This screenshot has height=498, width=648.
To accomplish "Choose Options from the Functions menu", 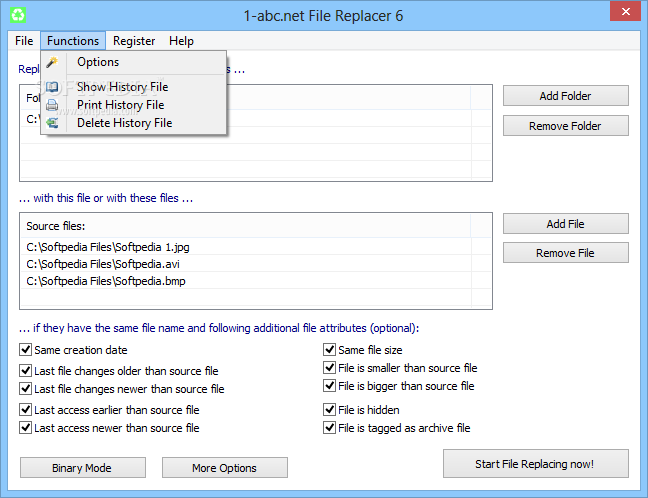I will click(x=133, y=62).
